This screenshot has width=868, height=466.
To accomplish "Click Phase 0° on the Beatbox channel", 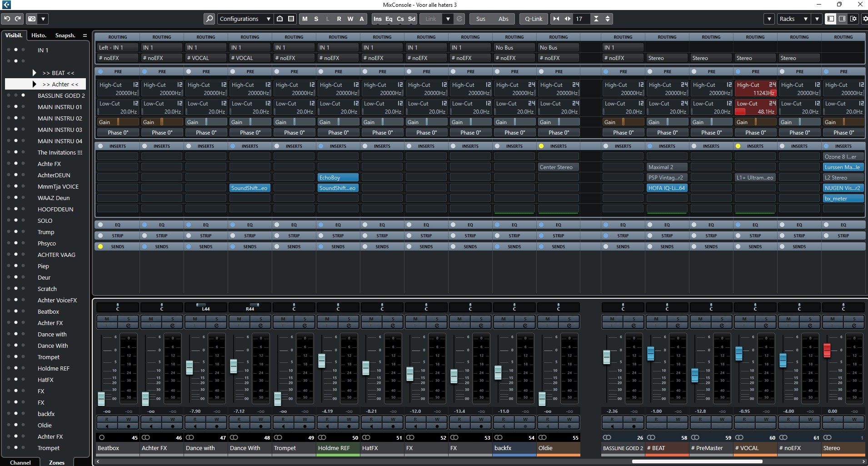I will coord(118,132).
